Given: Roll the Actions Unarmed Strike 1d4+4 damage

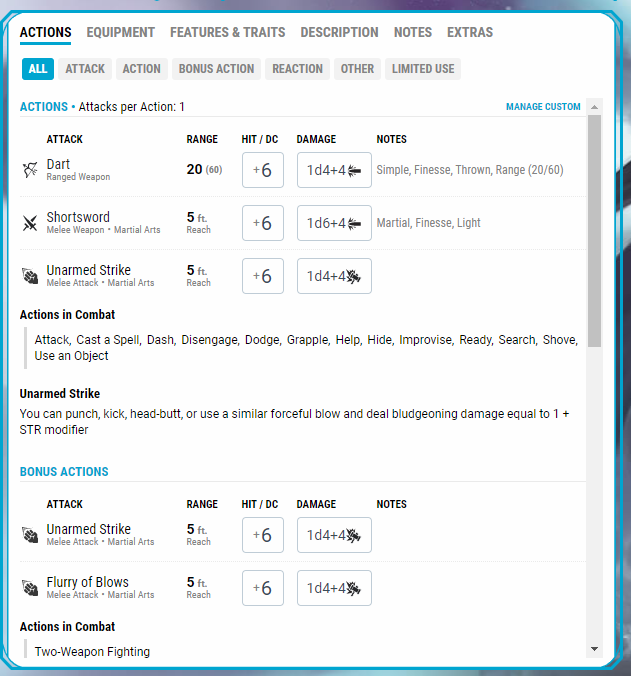Looking at the screenshot, I should pyautogui.click(x=334, y=276).
